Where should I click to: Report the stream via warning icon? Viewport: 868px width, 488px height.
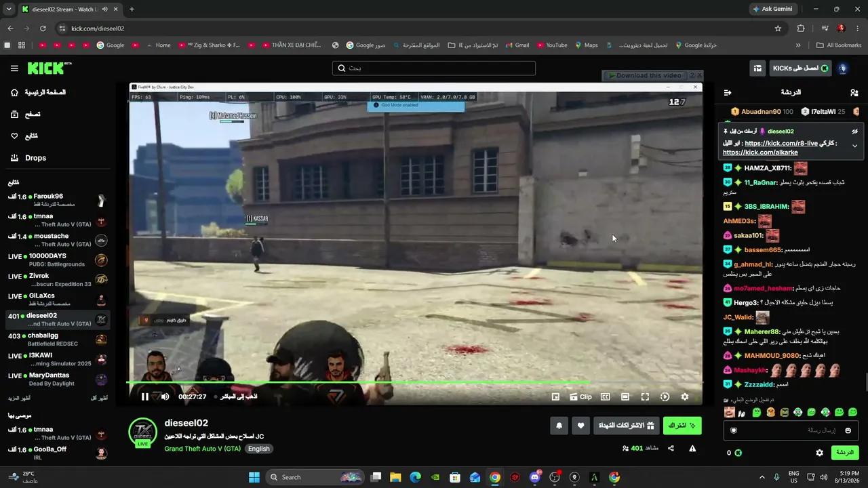click(x=692, y=448)
